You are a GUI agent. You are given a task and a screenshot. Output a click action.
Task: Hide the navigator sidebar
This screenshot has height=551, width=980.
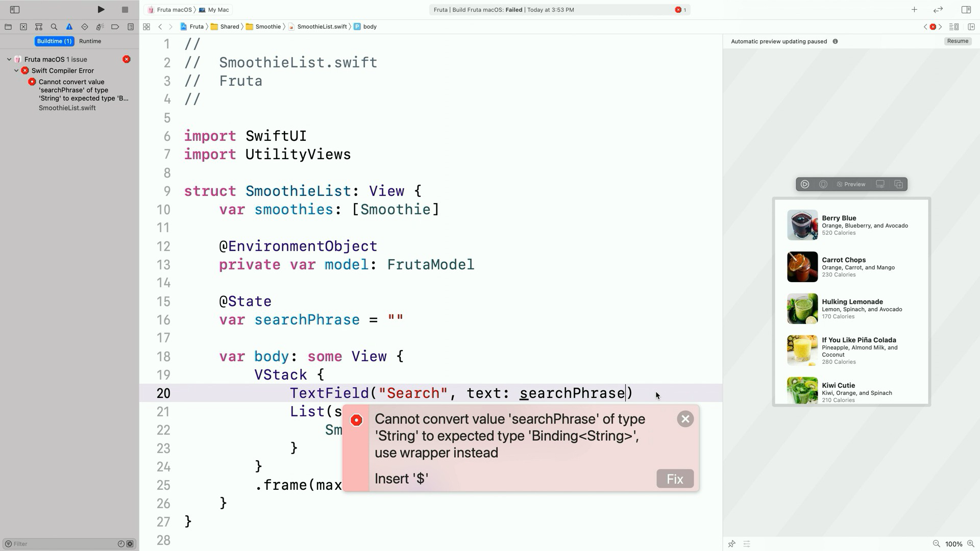point(15,9)
